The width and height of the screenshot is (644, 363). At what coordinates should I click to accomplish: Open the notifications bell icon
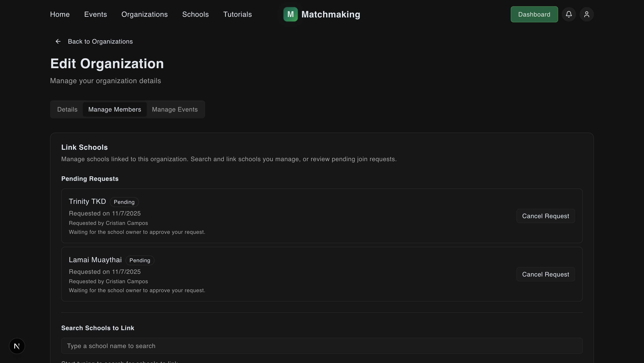[569, 14]
